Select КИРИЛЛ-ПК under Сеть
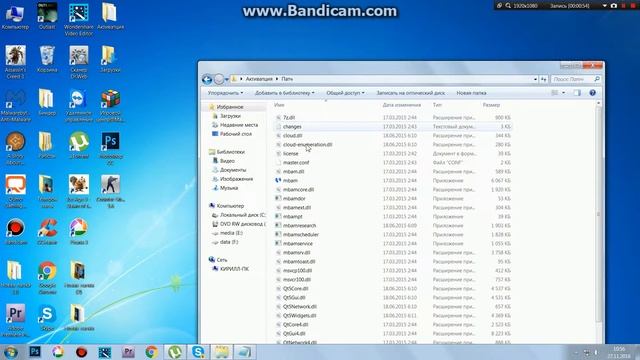This screenshot has width=640, height=360. click(234, 269)
